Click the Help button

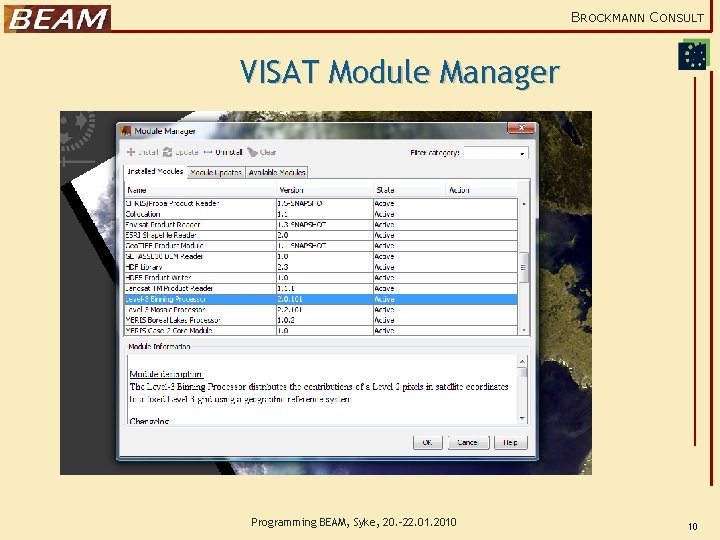(x=511, y=443)
